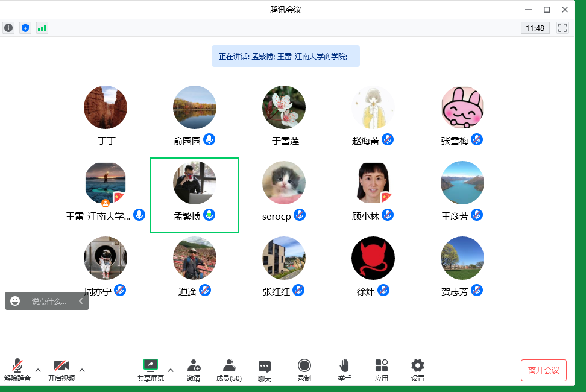Expand audio options arrow beside 解除静音
The width and height of the screenshot is (586, 392).
[x=38, y=370]
